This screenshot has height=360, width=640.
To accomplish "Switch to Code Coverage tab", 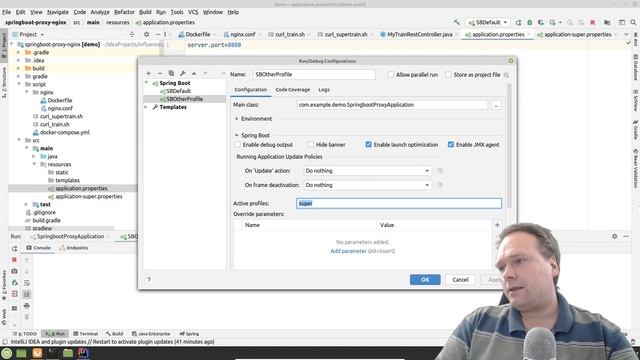I will pos(293,89).
